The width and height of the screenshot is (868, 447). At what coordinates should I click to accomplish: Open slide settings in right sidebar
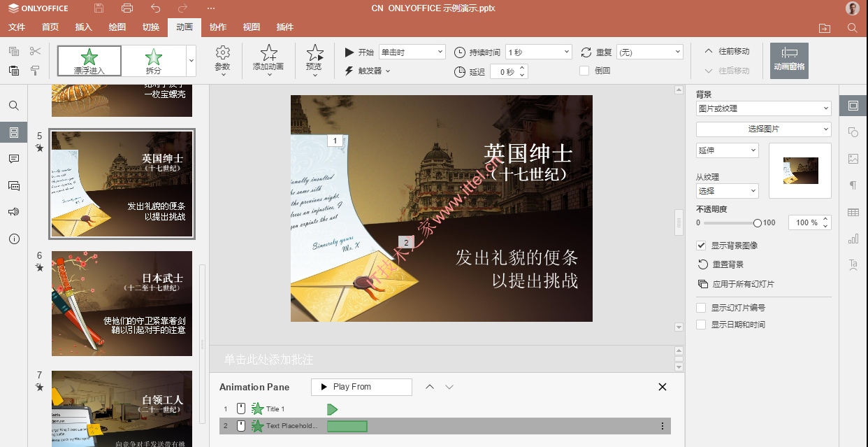point(853,106)
